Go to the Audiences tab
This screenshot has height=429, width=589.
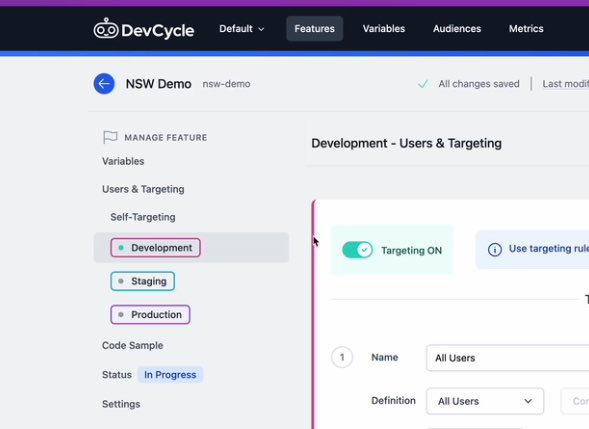point(457,29)
